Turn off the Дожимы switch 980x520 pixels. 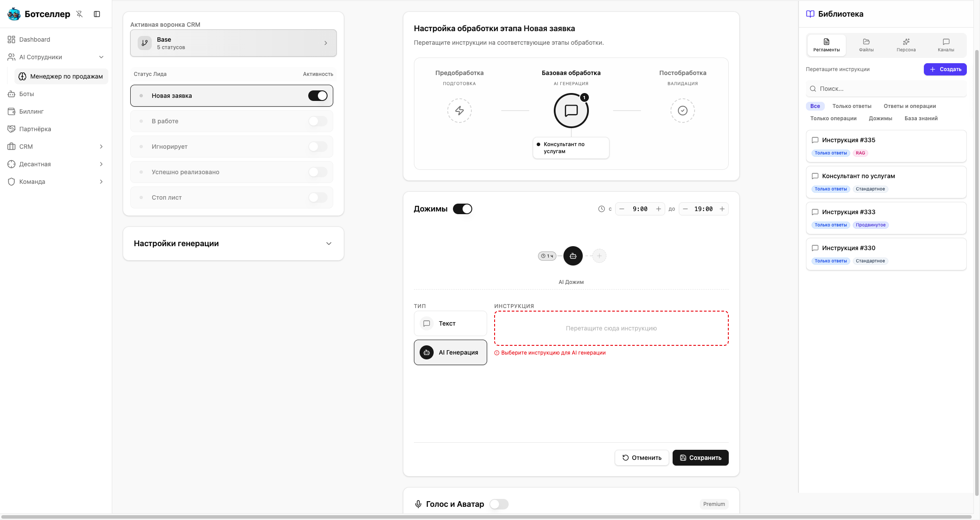pos(462,209)
